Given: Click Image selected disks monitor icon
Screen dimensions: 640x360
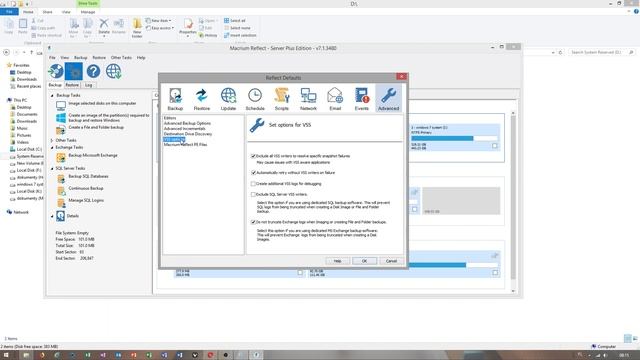Looking at the screenshot, I should coord(61,106).
